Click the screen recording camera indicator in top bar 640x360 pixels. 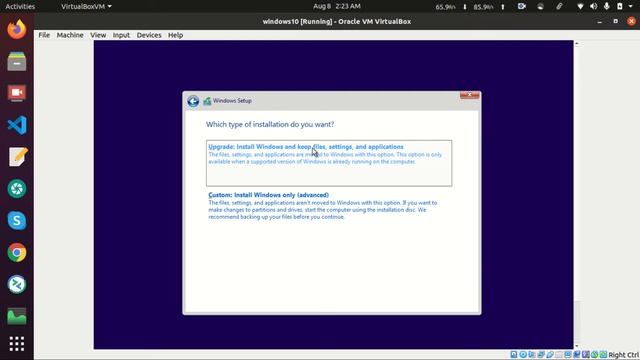click(x=522, y=6)
